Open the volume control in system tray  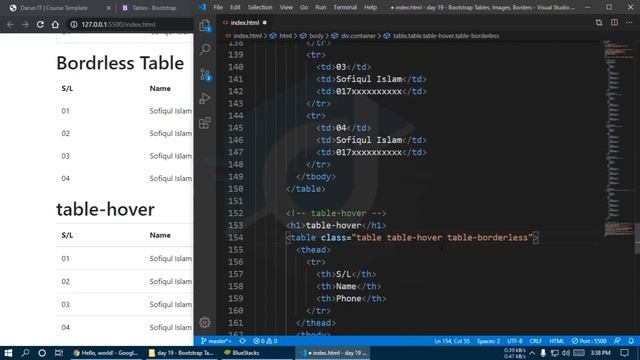coord(566,353)
